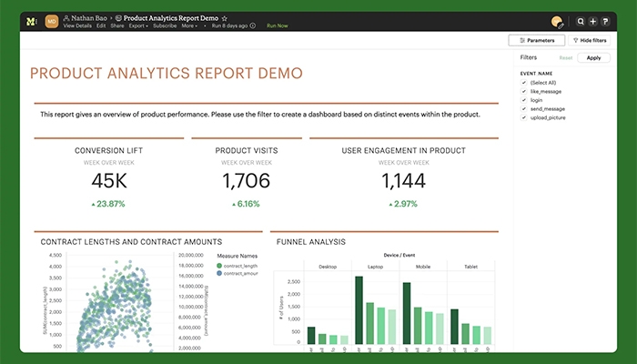
Task: Uncheck the (Select All) checkbox
Action: (x=523, y=83)
